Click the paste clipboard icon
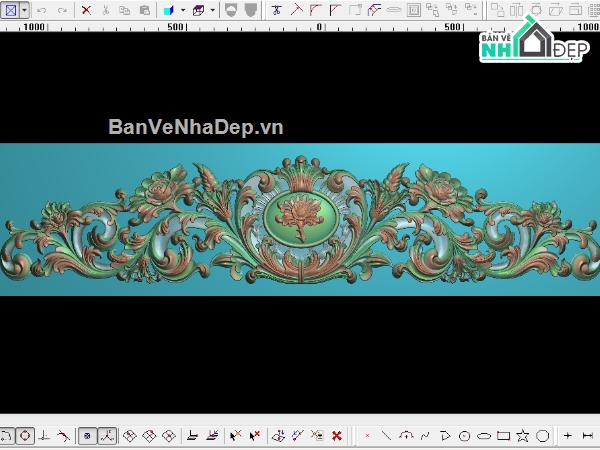Viewport: 600px width, 450px height. (x=145, y=10)
